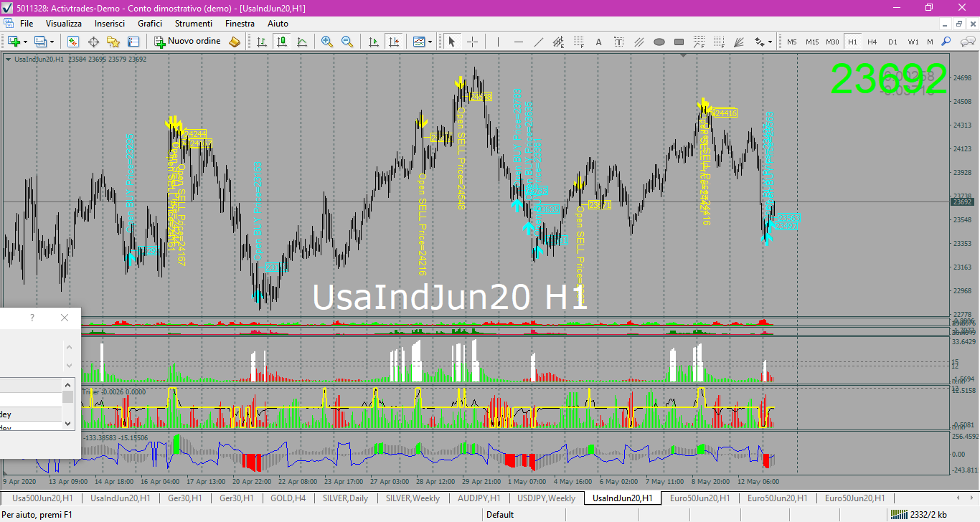Open the Navigator favorites folder icon
This screenshot has height=522, width=980.
pyautogui.click(x=113, y=42)
